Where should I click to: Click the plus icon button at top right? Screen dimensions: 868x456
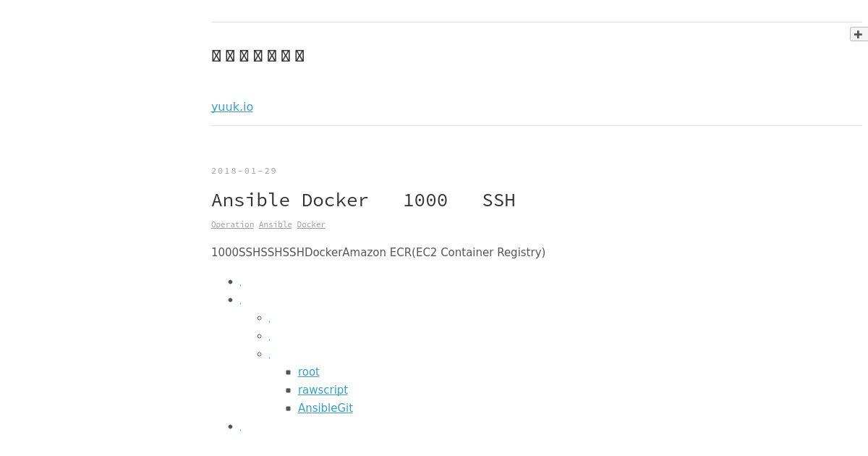coord(859,34)
